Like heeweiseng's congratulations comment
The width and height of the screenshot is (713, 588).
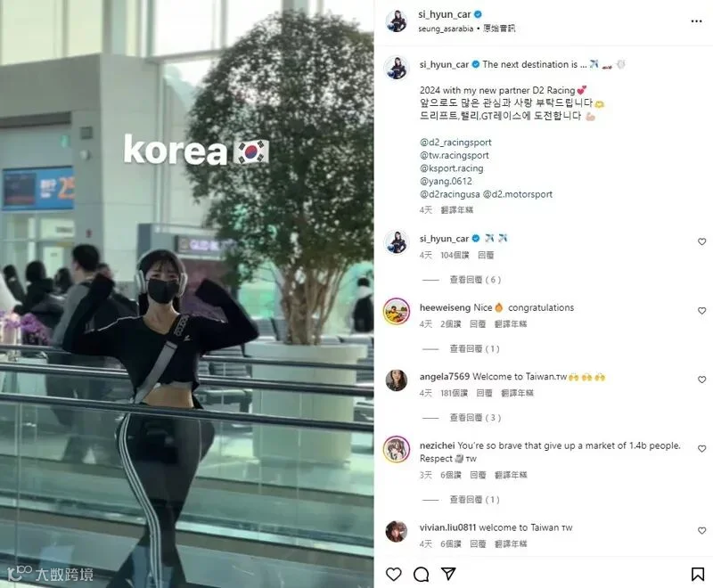[701, 311]
